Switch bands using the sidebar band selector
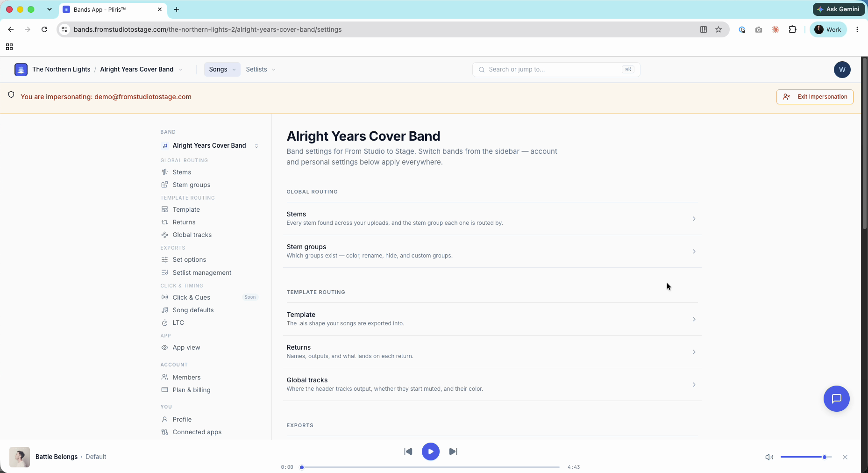The height and width of the screenshot is (473, 868). pyautogui.click(x=210, y=145)
